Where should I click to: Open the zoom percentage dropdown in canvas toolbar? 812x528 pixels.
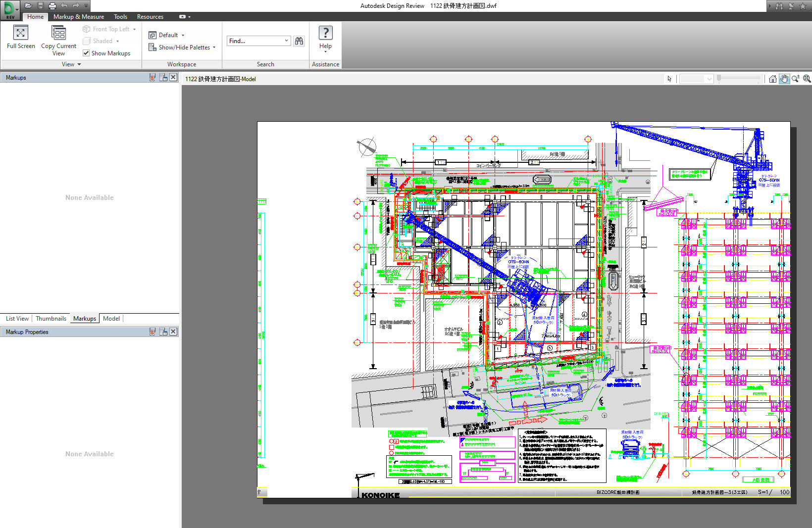[710, 79]
